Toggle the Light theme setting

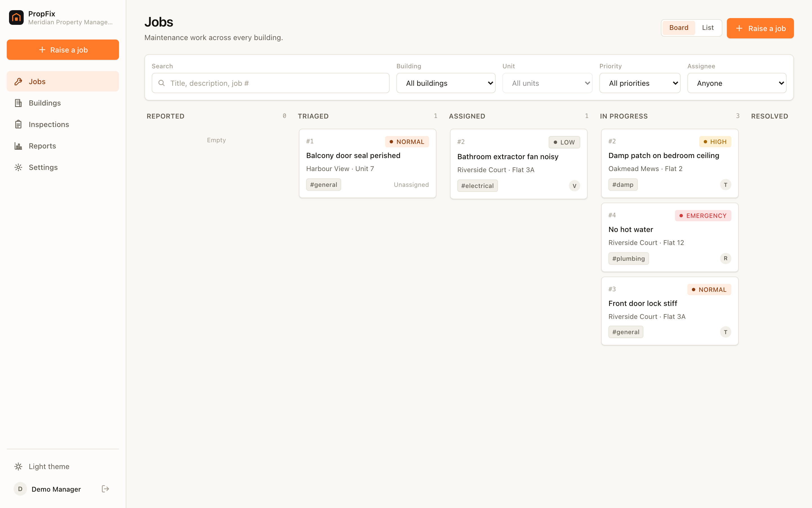[63, 466]
